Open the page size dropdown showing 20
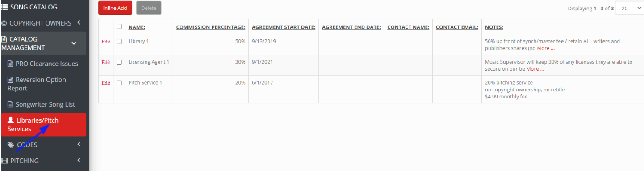The image size is (644, 171). tap(629, 8)
